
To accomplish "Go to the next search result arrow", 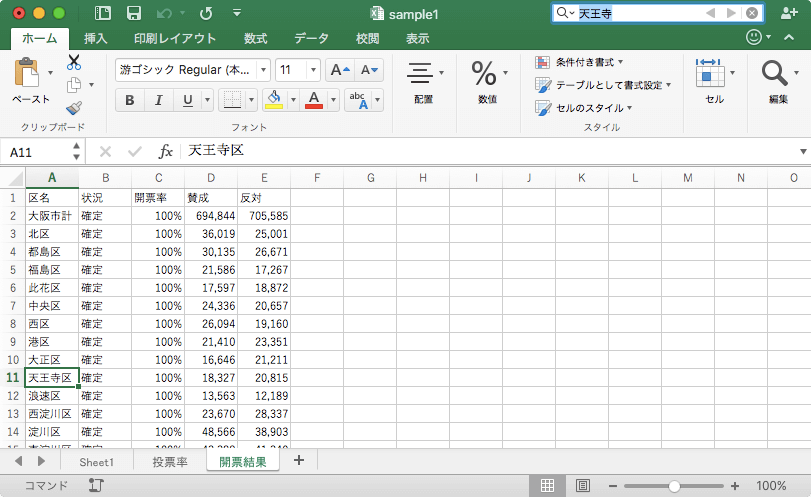I will pyautogui.click(x=731, y=13).
